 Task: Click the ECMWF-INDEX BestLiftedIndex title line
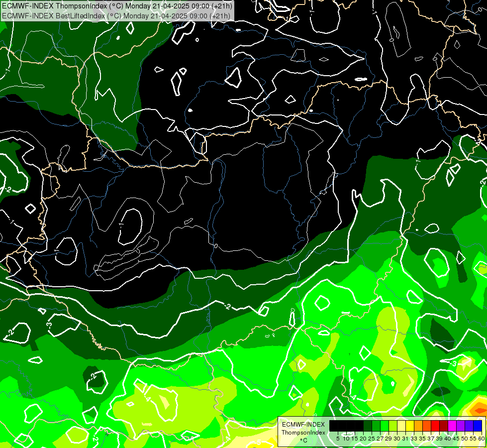[116, 15]
